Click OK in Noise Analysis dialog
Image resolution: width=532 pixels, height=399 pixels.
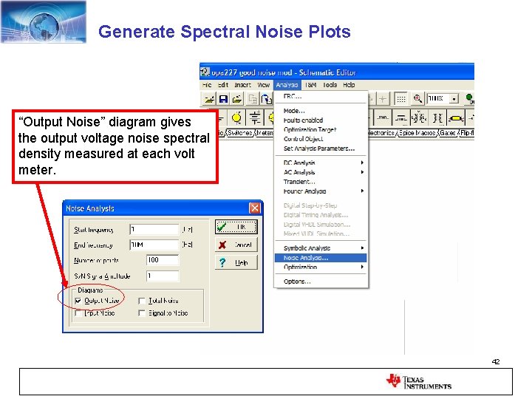tap(236, 227)
